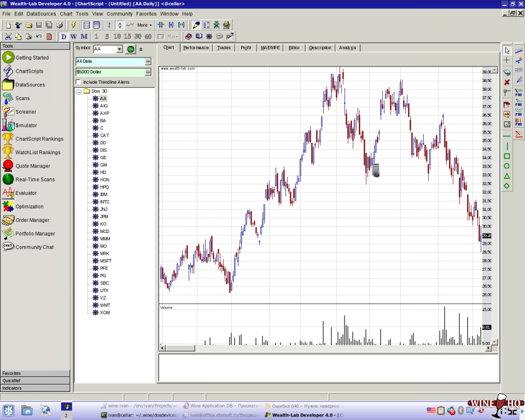Screen dimensions: 525x420
Task: Select MSFT in the symbol list
Action: click(x=105, y=261)
